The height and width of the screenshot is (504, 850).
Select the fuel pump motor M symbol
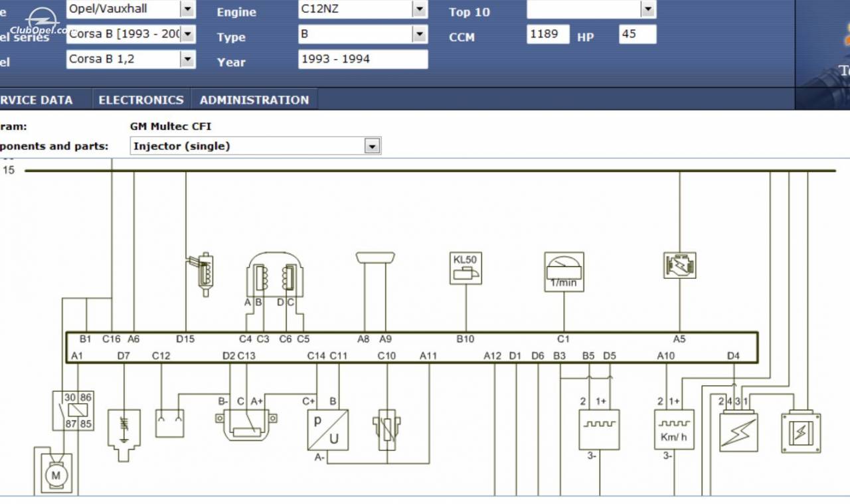[56, 472]
